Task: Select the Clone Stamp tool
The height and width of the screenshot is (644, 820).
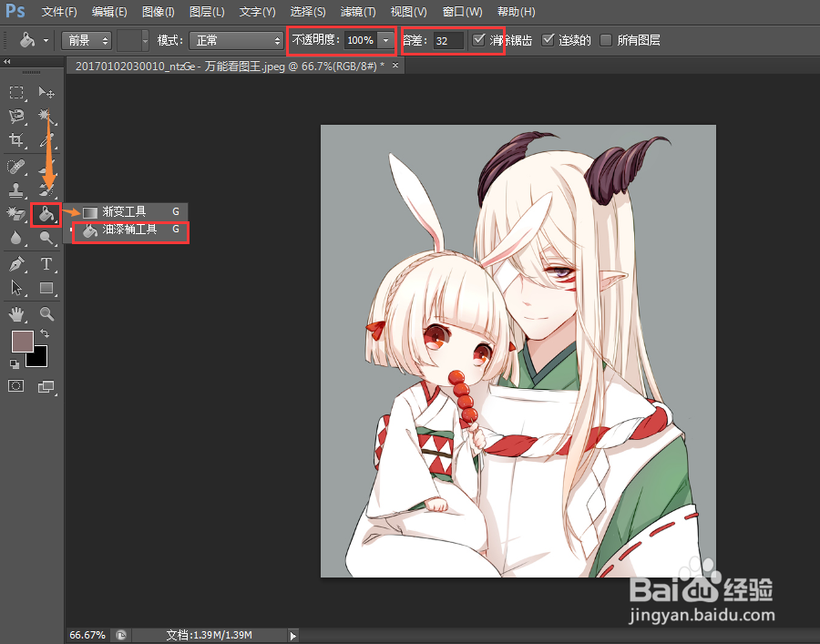Action: 15,191
